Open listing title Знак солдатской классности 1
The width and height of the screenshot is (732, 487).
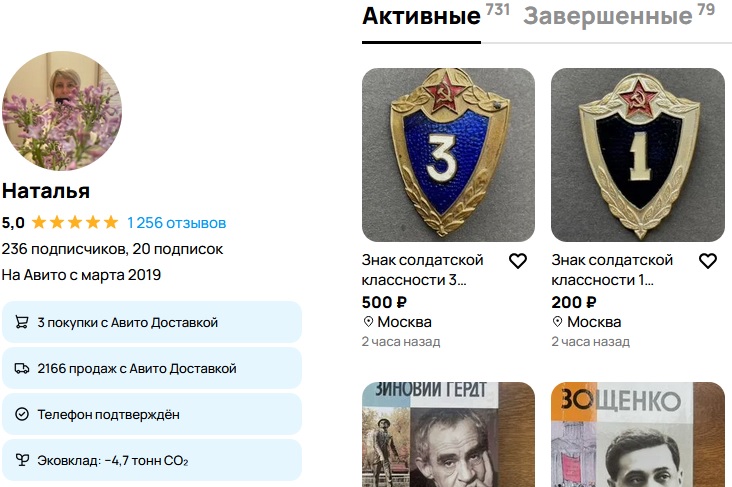pyautogui.click(x=612, y=270)
